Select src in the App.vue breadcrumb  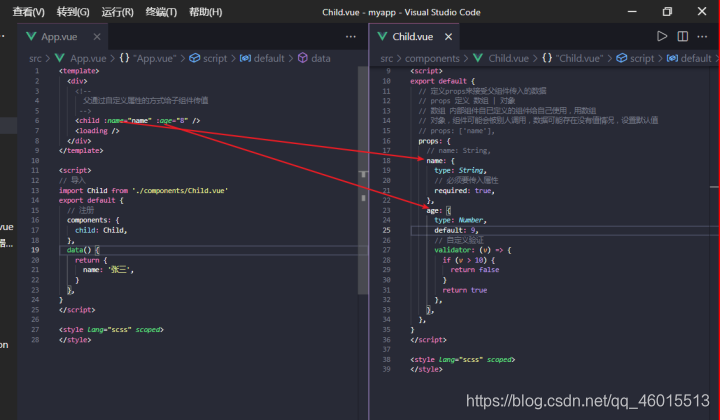click(x=35, y=58)
